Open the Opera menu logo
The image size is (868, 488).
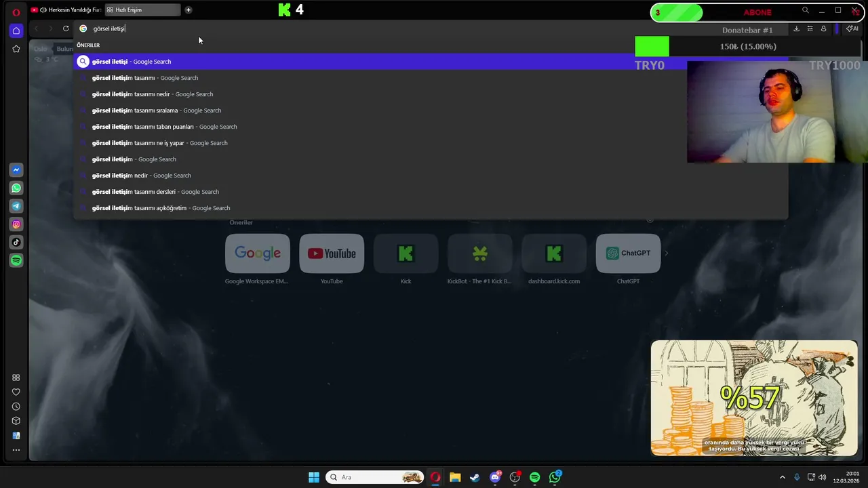point(16,12)
